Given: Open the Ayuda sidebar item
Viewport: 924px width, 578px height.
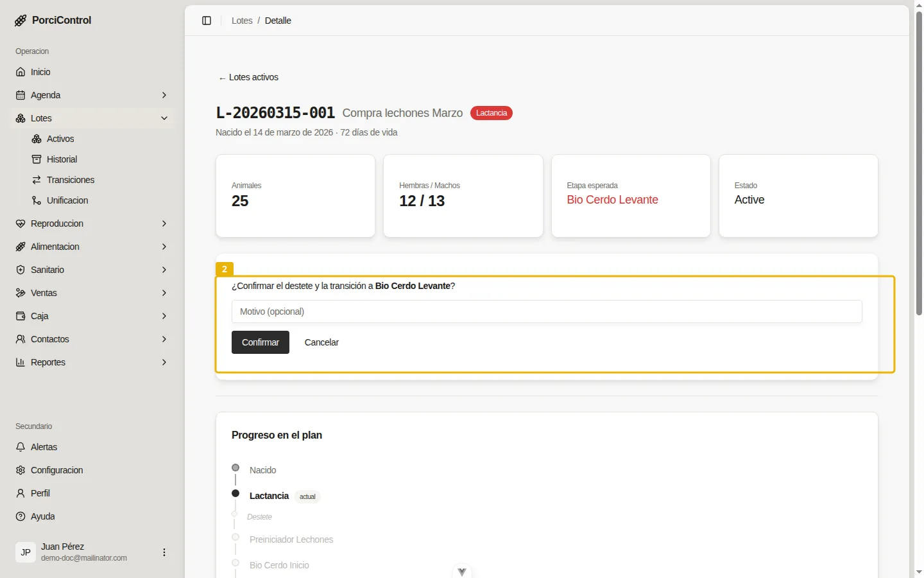Looking at the screenshot, I should (92, 516).
